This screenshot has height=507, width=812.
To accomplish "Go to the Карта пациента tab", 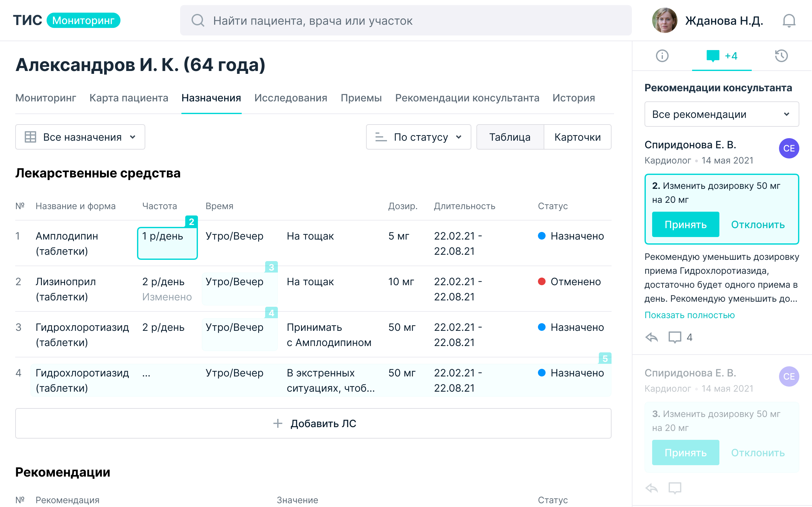I will coord(129,98).
